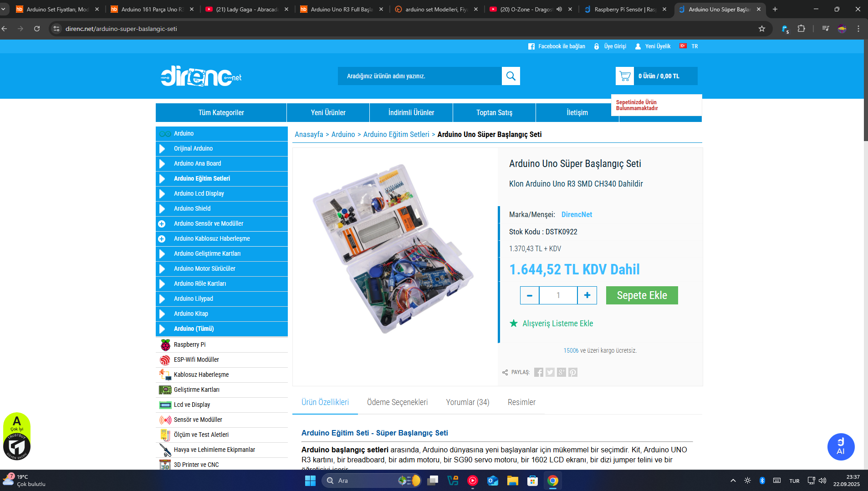Click the Direnc.net logo
The width and height of the screenshot is (868, 491).
click(201, 76)
